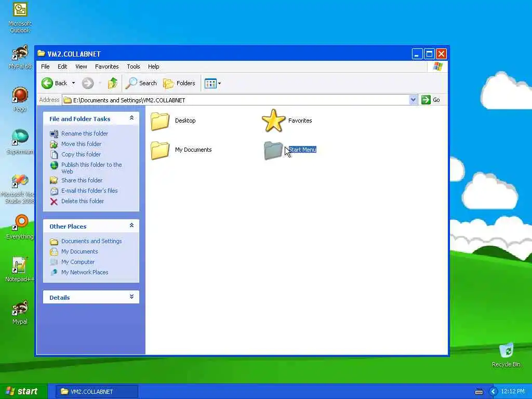Open the Views icon dropdown

(x=212, y=83)
